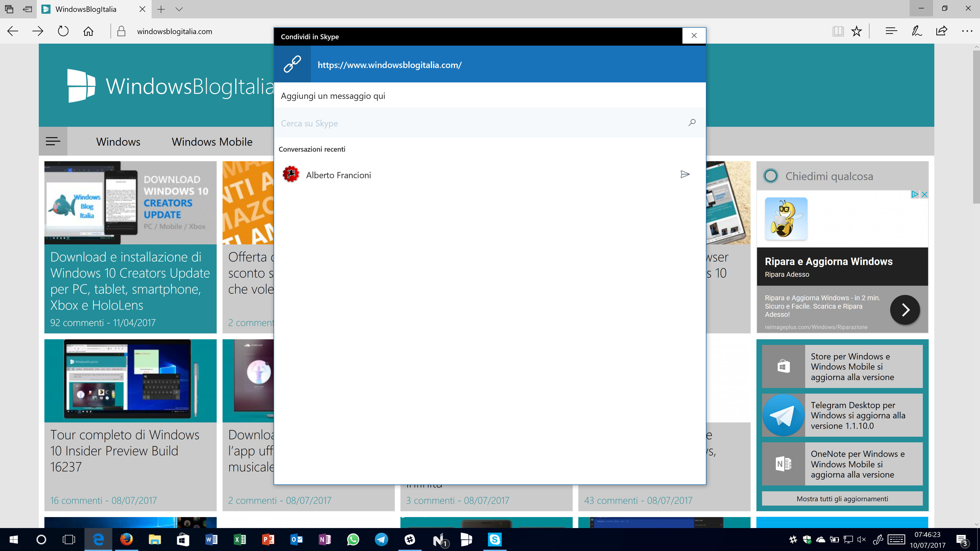Screen dimensions: 980x551
Task: Launch Word from the taskbar
Action: [211, 540]
